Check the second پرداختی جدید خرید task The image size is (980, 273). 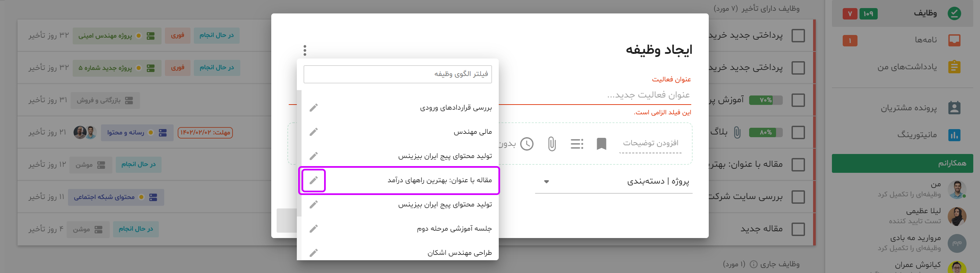pos(798,68)
